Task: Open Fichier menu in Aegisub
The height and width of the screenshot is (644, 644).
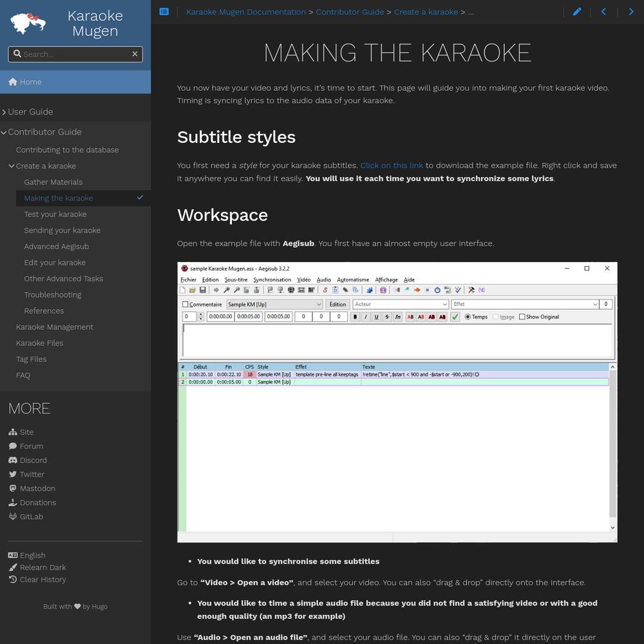Action: (189, 279)
